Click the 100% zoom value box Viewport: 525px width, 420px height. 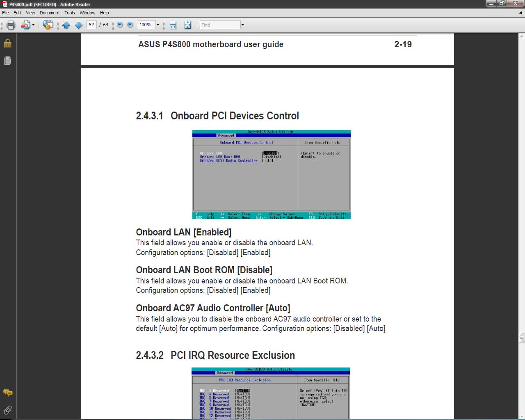(x=146, y=25)
